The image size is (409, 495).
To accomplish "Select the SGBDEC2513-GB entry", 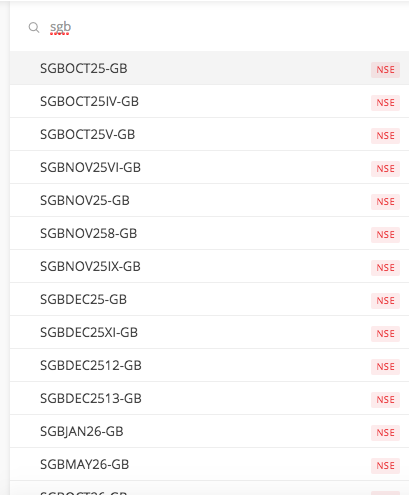I will coord(209,398).
